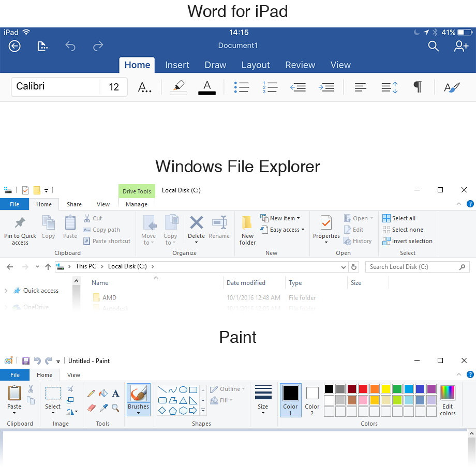Switch to Draw tab in Word
The width and height of the screenshot is (476, 467).
(x=215, y=65)
